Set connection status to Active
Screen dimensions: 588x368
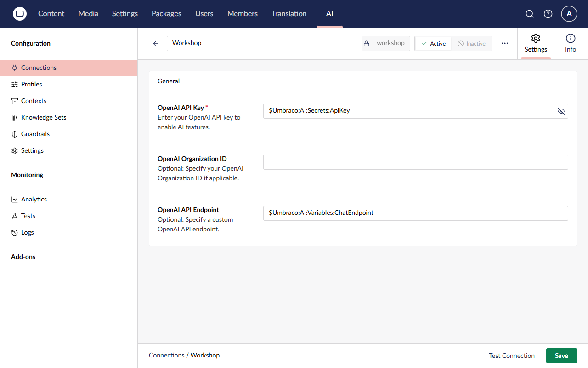point(433,44)
